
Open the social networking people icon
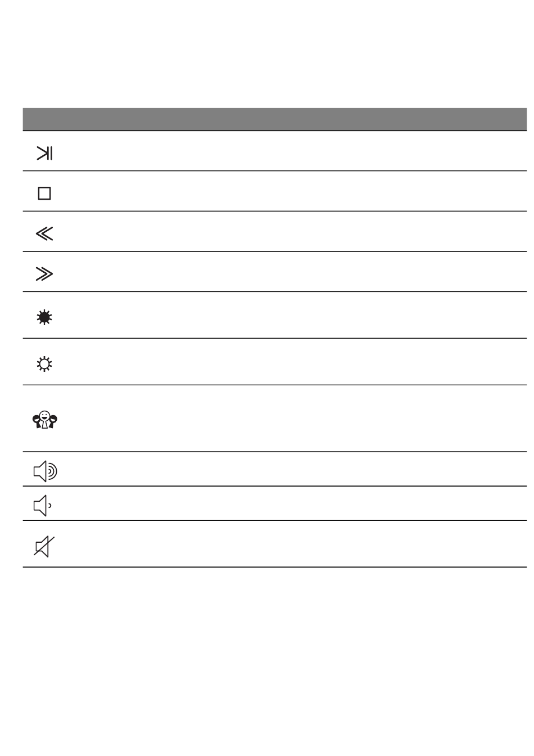coord(45,420)
